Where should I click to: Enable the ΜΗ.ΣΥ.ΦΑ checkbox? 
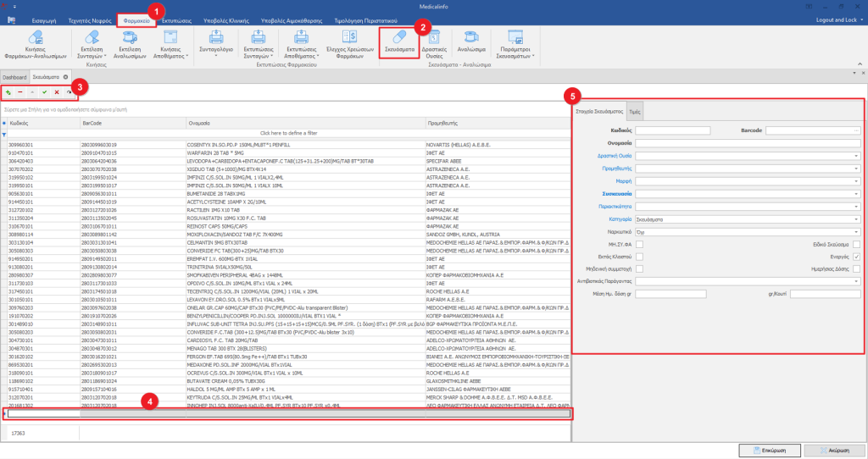click(639, 245)
